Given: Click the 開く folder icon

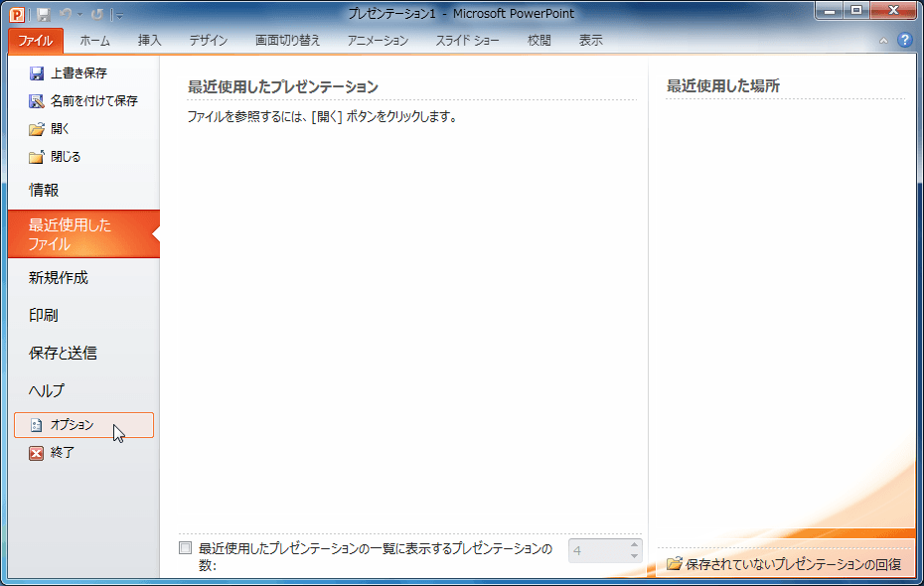Looking at the screenshot, I should (37, 129).
